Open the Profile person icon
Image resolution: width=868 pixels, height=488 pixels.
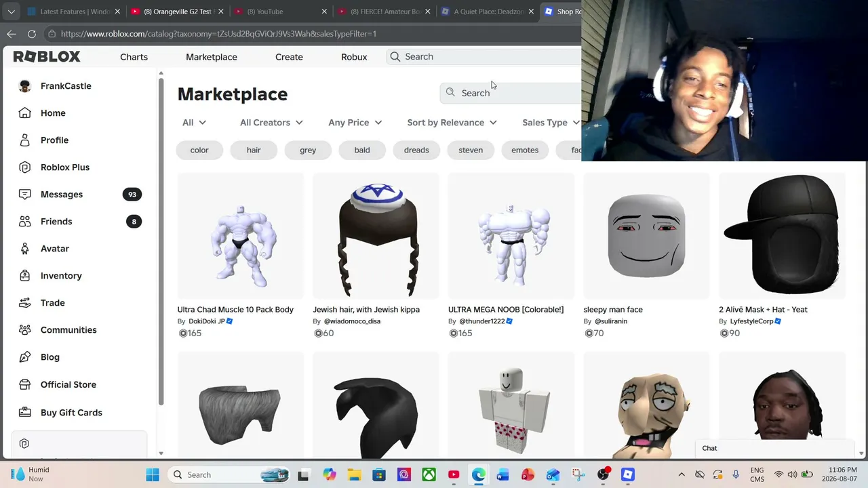click(25, 140)
